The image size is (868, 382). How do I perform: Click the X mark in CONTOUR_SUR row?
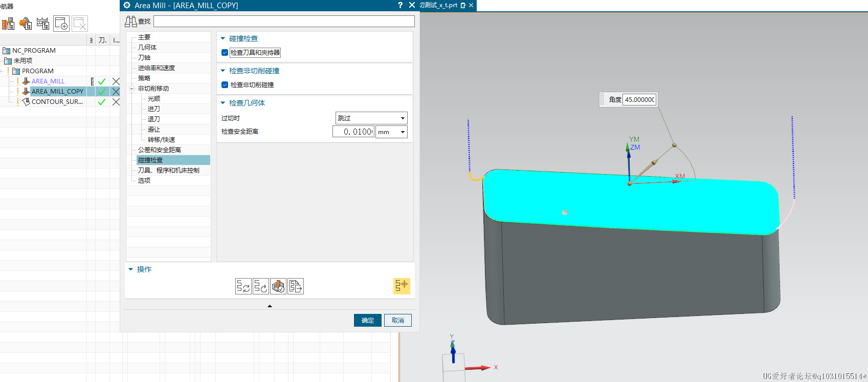click(x=116, y=102)
